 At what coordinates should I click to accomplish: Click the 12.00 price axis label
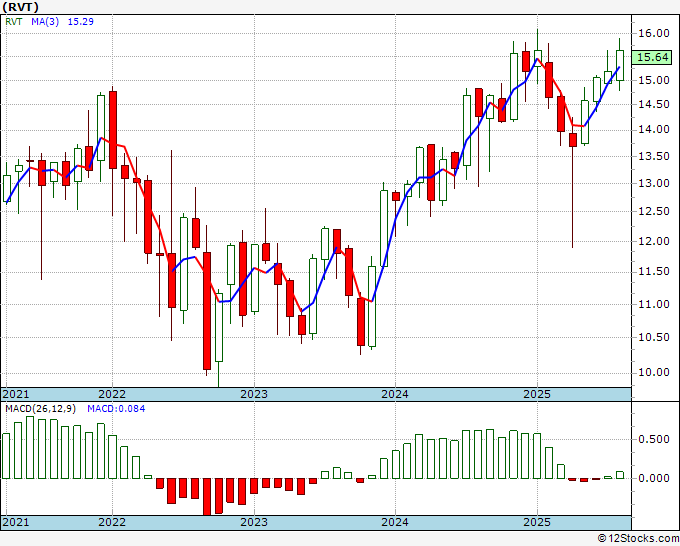pyautogui.click(x=654, y=242)
